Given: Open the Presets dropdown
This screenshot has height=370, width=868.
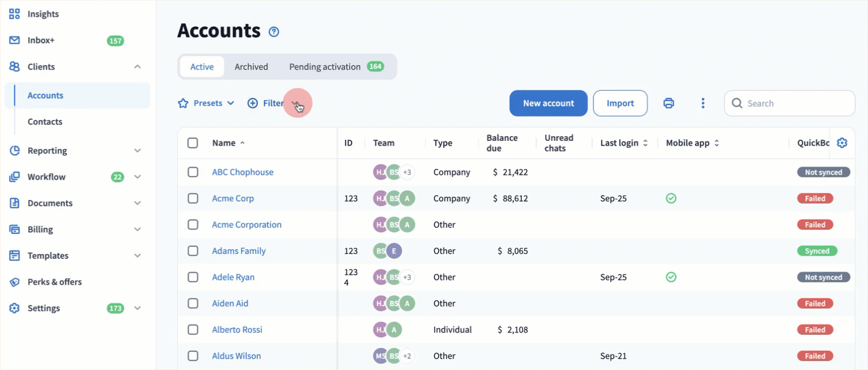Looking at the screenshot, I should pyautogui.click(x=207, y=103).
